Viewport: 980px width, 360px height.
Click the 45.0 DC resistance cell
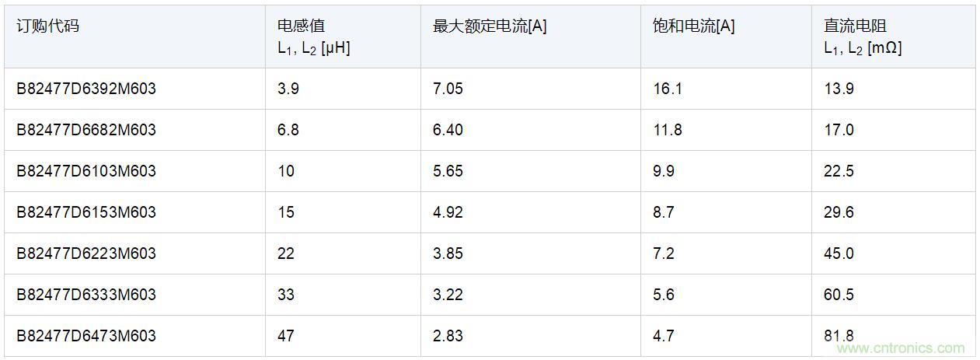(839, 253)
